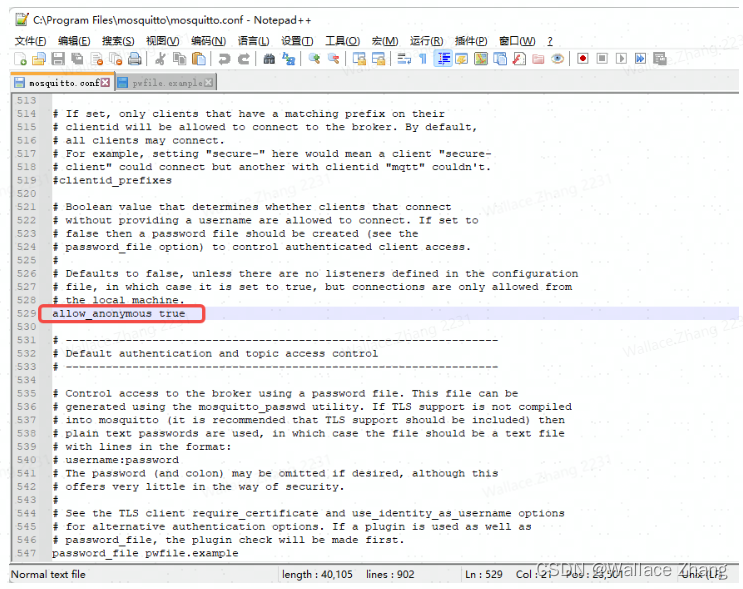This screenshot has height=589, width=743.
Task: Open the 工具(O) menu
Action: (x=342, y=41)
